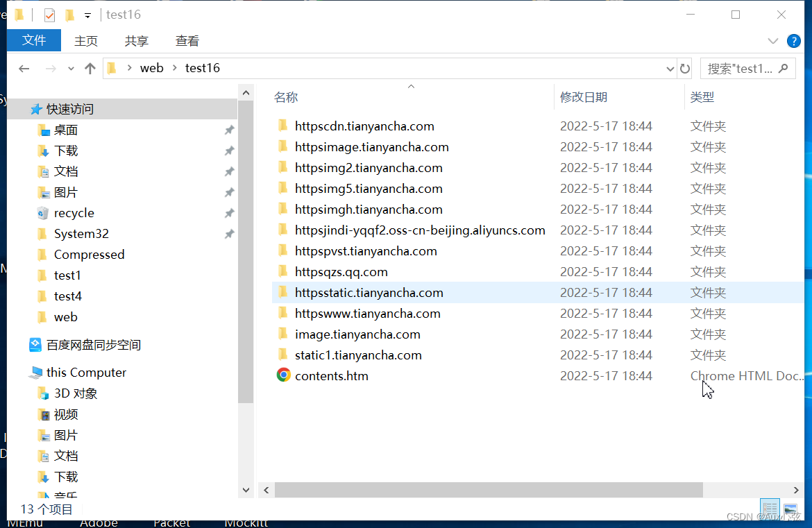Click the web breadcrumb in address bar
The width and height of the screenshot is (812, 528).
pos(152,68)
